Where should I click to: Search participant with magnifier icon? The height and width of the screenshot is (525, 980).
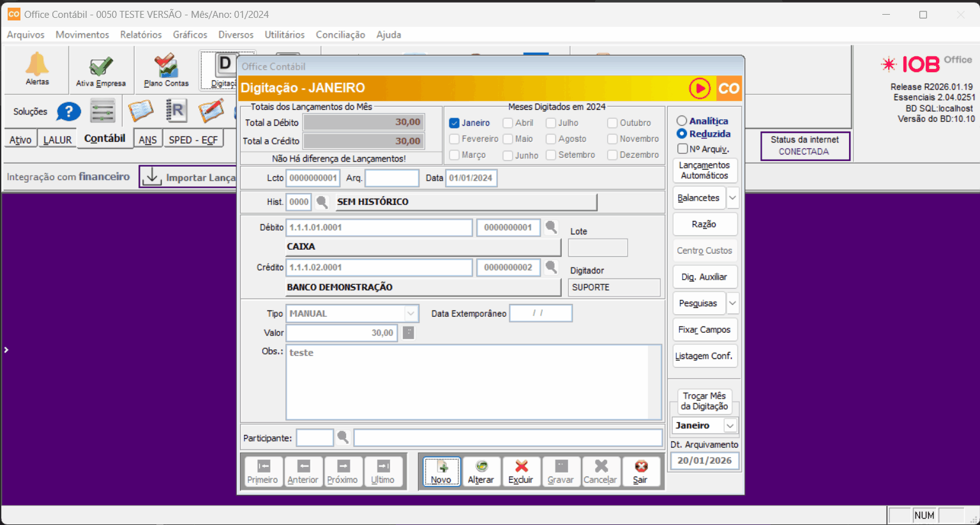343,438
